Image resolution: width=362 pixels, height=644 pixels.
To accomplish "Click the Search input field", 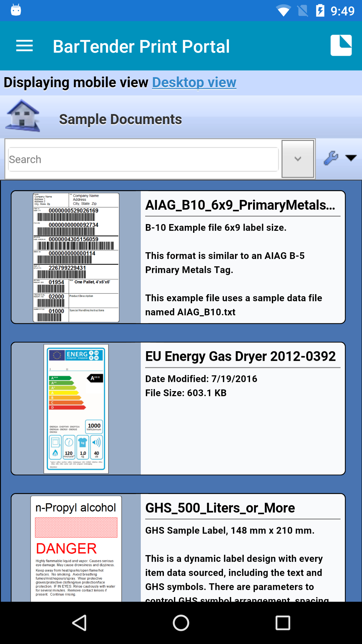I will click(x=143, y=159).
